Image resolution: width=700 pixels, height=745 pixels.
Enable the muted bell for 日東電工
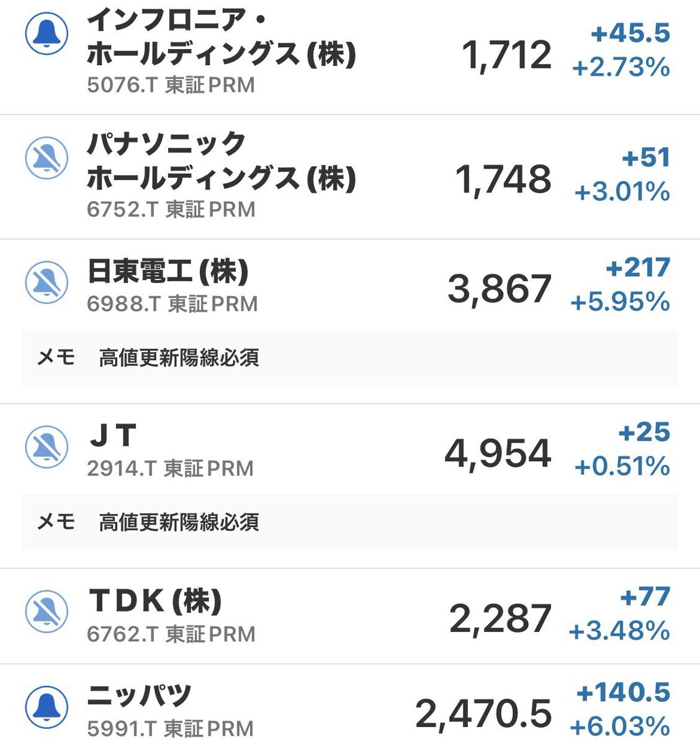pyautogui.click(x=47, y=283)
